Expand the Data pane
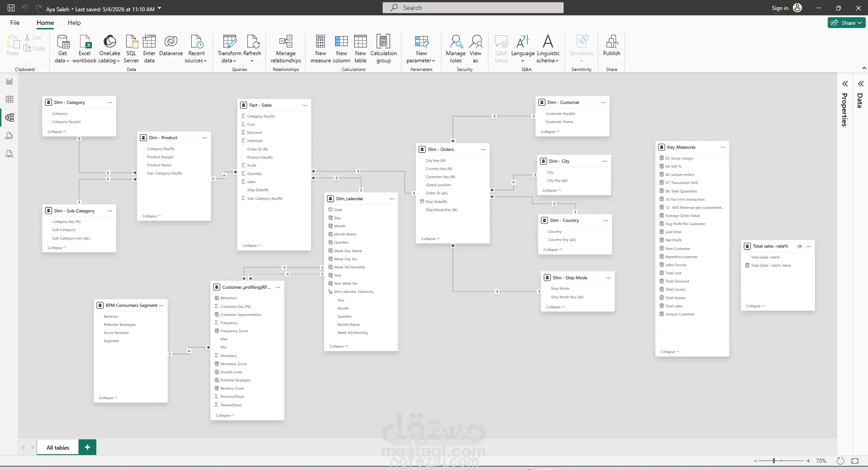Image resolution: width=868 pixels, height=470 pixels. pyautogui.click(x=861, y=84)
